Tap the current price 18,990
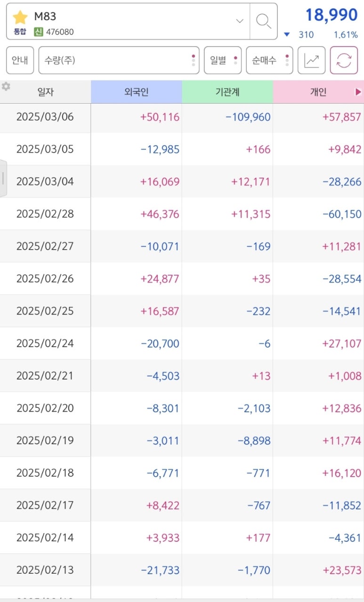Screen dimensions: 364x602 pyautogui.click(x=332, y=15)
